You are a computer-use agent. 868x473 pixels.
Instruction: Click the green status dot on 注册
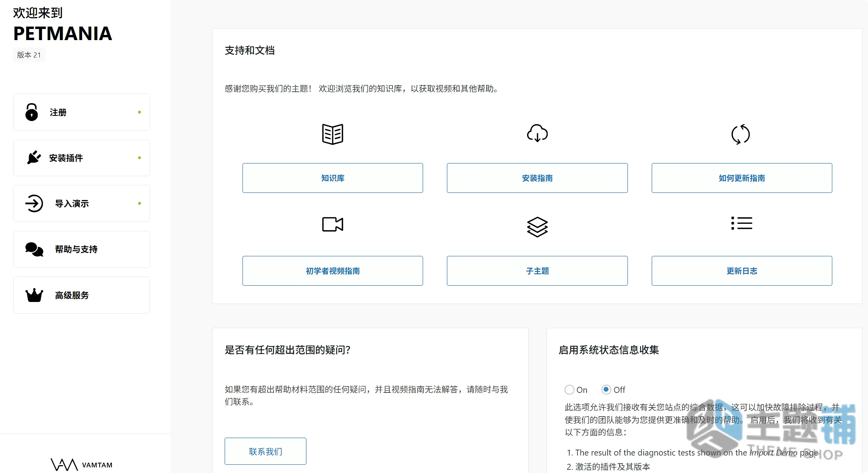[x=139, y=112]
